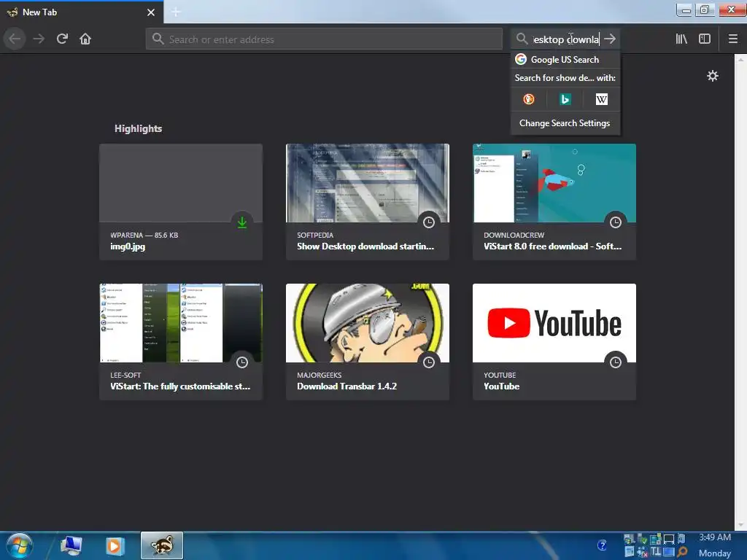Image resolution: width=747 pixels, height=560 pixels.
Task: Click 'Show Desktop download startin...' title
Action: tap(365, 246)
